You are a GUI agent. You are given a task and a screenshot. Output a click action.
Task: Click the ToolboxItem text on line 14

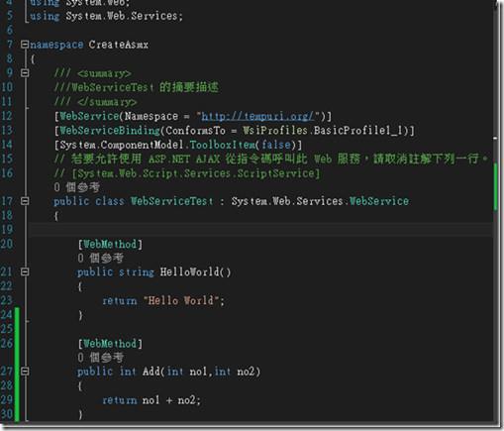pyautogui.click(x=223, y=145)
